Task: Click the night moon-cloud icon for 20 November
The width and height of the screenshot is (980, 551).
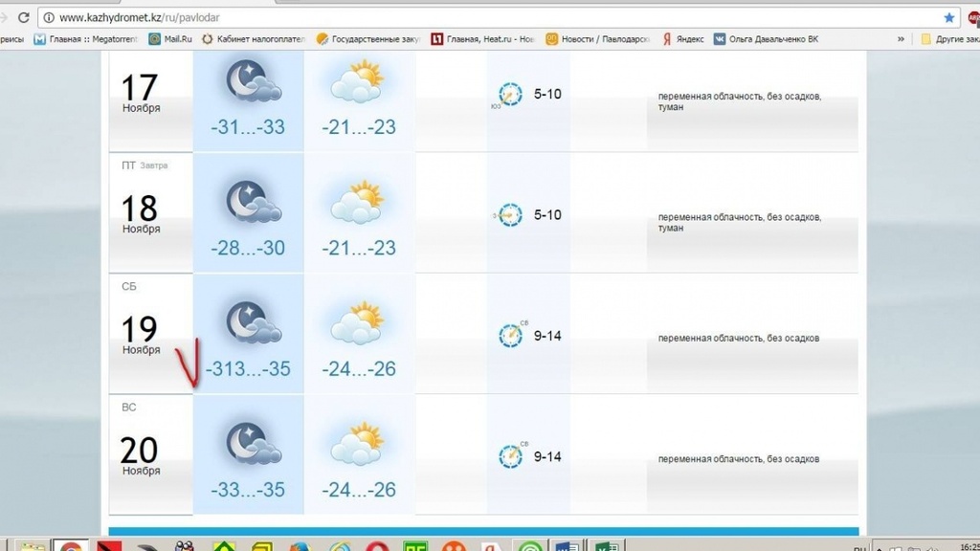Action: pyautogui.click(x=252, y=445)
